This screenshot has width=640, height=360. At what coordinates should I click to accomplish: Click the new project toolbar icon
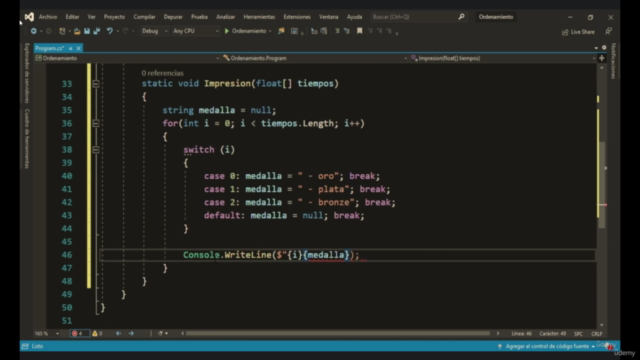pos(62,31)
